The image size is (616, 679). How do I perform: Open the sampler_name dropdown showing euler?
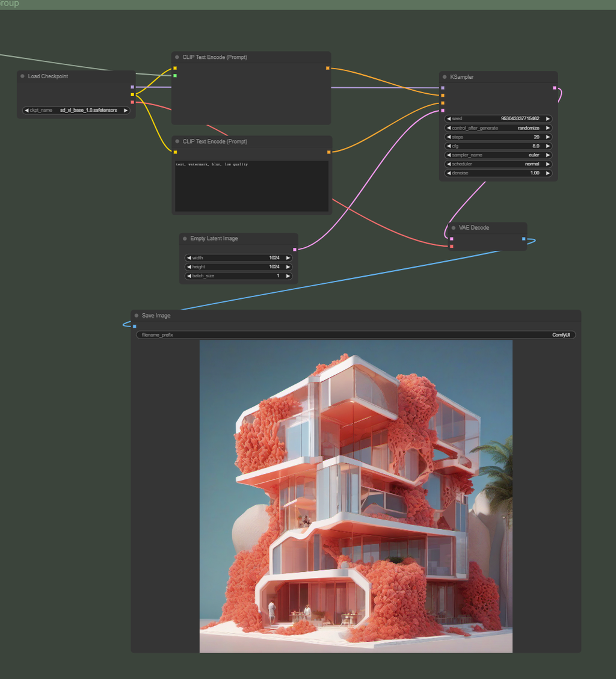pyautogui.click(x=498, y=155)
